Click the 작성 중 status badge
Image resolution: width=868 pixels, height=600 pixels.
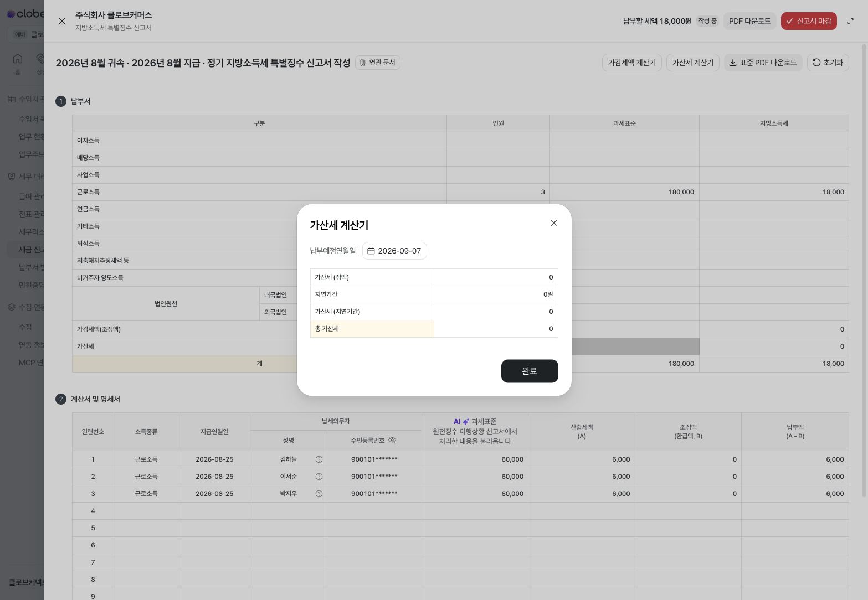click(x=707, y=21)
